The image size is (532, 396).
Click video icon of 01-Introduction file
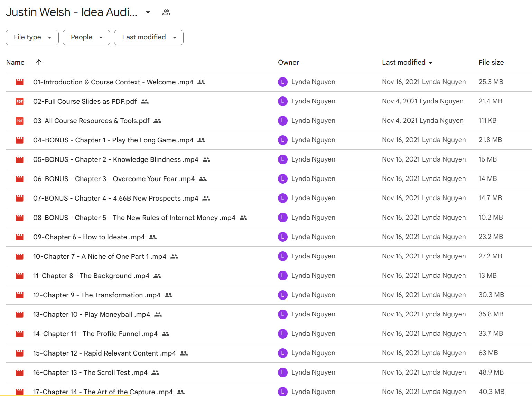click(x=20, y=82)
